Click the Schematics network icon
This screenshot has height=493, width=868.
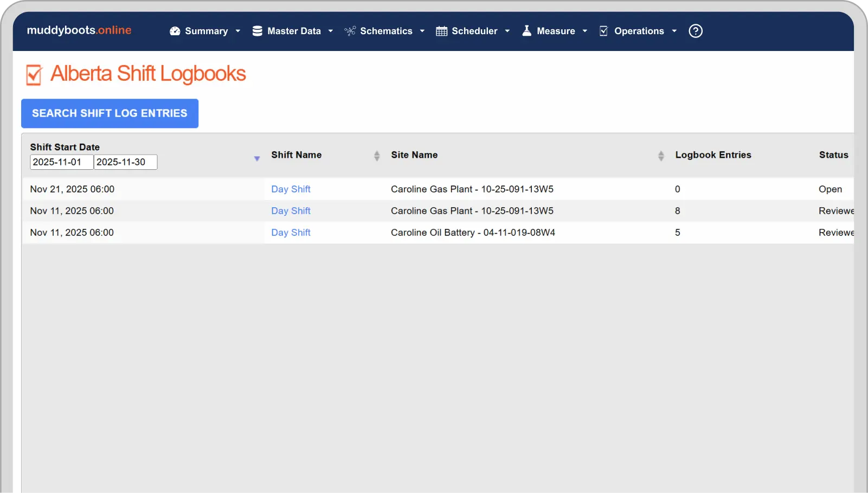[x=350, y=31]
